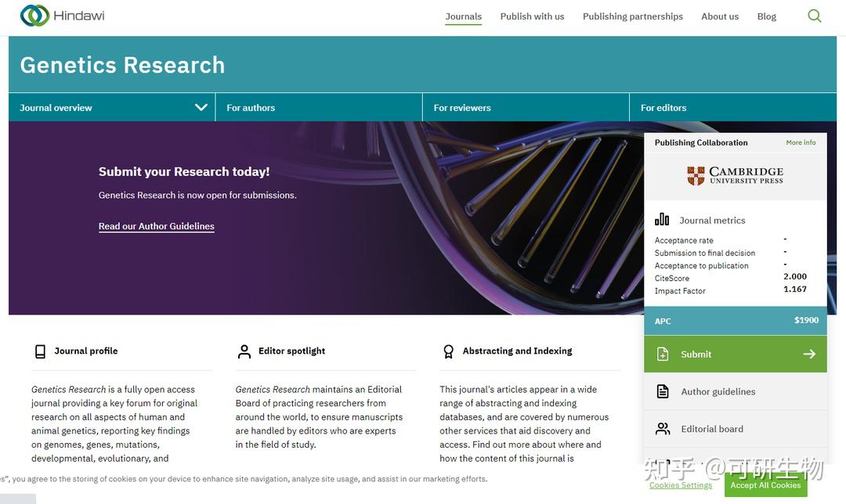The height and width of the screenshot is (504, 846).
Task: Open search via the magnifying glass icon
Action: click(814, 15)
